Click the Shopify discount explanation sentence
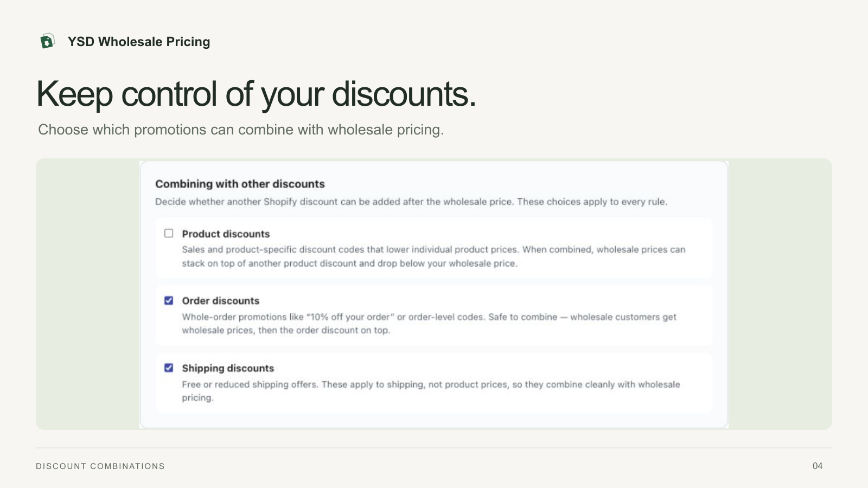Screen dimensions: 868x488 click(x=411, y=202)
